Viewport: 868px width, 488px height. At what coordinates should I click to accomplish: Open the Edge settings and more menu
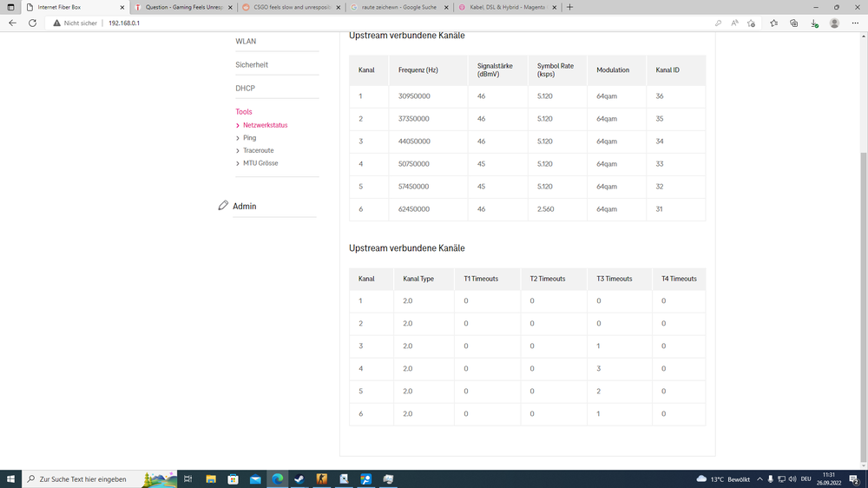855,23
